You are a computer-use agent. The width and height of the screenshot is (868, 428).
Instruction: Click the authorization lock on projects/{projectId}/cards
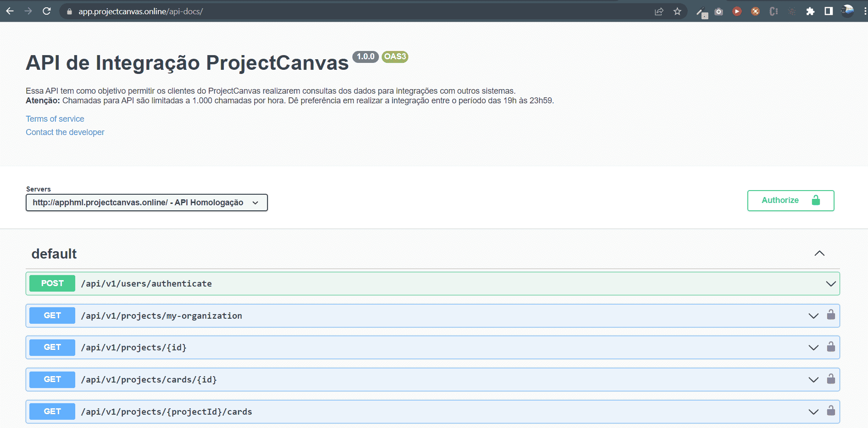pos(831,411)
